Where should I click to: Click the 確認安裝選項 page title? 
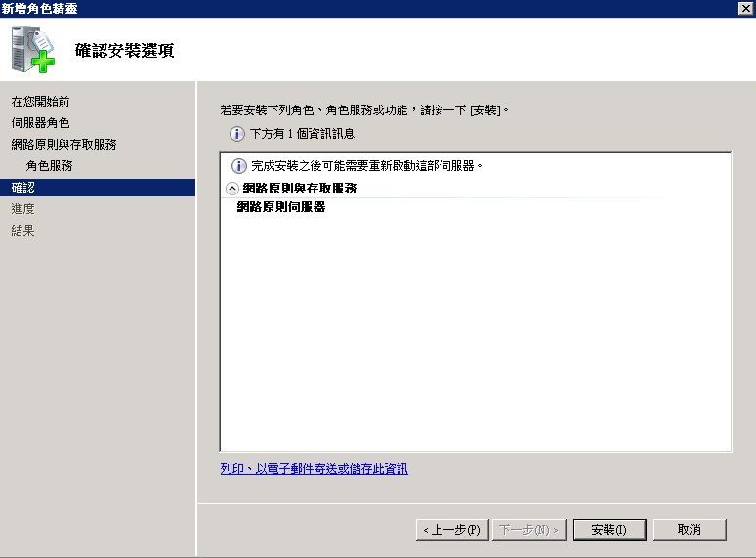[124, 50]
